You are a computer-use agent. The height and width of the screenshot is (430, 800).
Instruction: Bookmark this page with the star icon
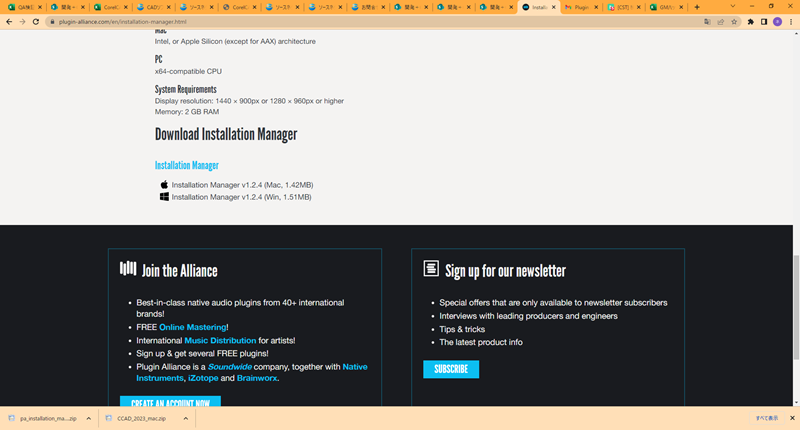click(734, 22)
